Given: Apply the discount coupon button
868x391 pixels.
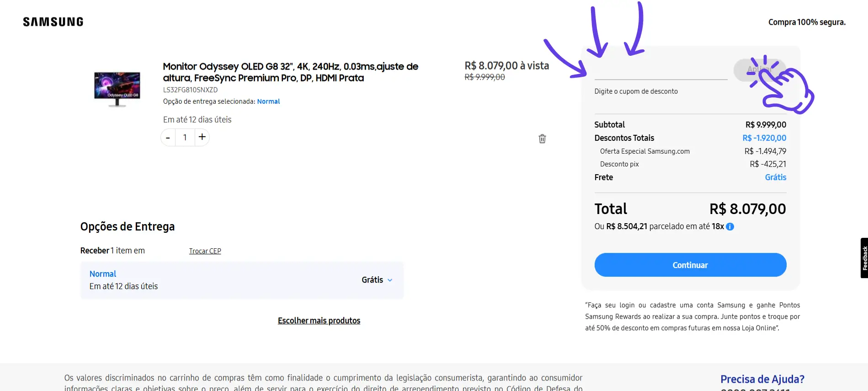Looking at the screenshot, I should pos(760,70).
